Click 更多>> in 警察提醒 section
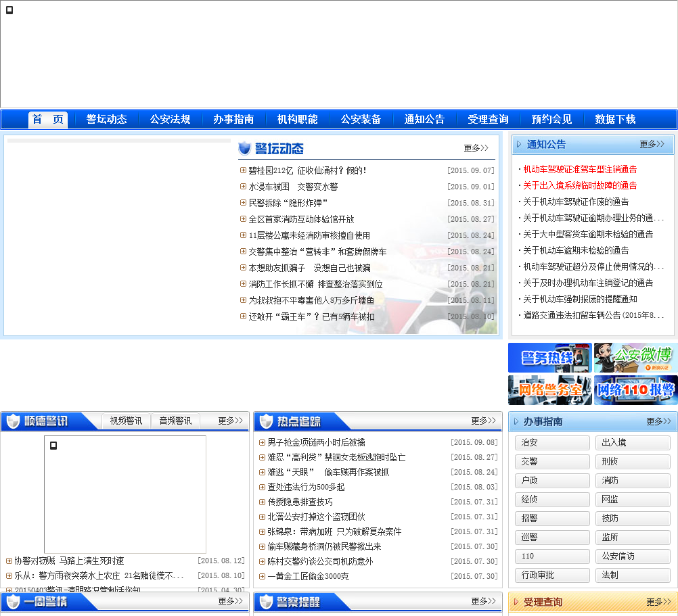Image resolution: width=678 pixels, height=616 pixels. (x=483, y=601)
